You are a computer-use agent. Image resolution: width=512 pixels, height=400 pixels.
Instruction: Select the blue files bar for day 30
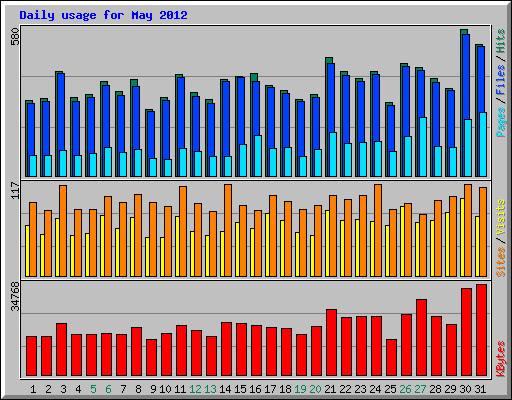click(x=466, y=77)
